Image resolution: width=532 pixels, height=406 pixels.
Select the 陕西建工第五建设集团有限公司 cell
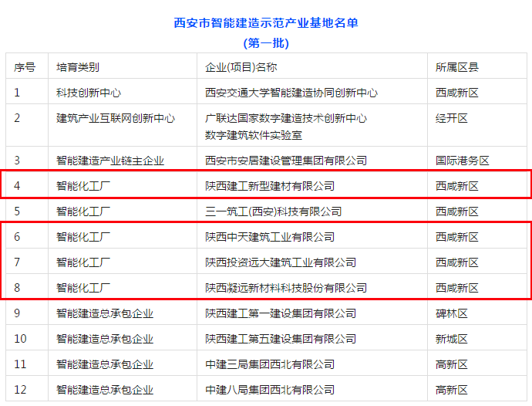point(281,339)
